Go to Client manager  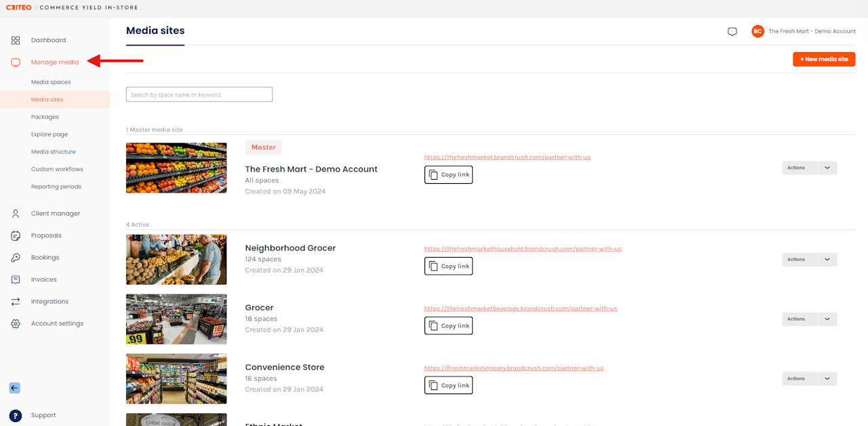pos(56,214)
